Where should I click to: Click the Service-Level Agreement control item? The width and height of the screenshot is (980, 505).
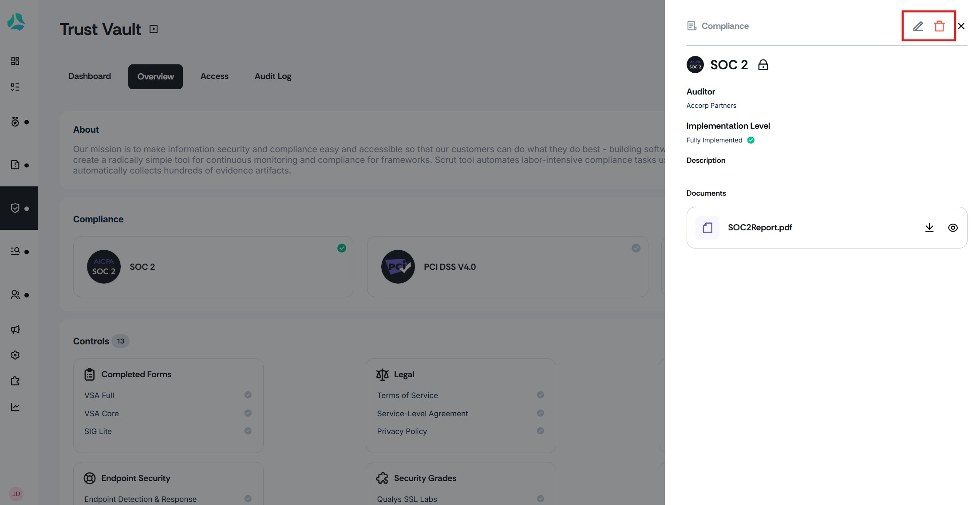pos(423,414)
